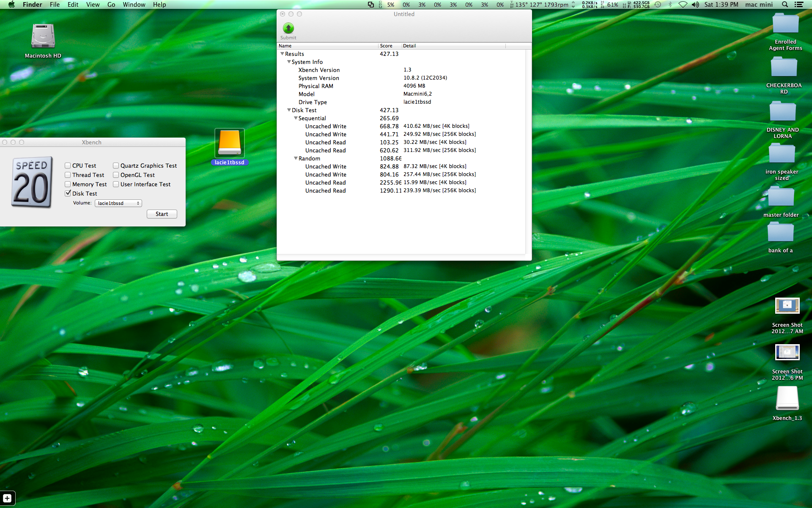Click the volume speaker menu bar icon
The image size is (812, 508).
click(695, 5)
